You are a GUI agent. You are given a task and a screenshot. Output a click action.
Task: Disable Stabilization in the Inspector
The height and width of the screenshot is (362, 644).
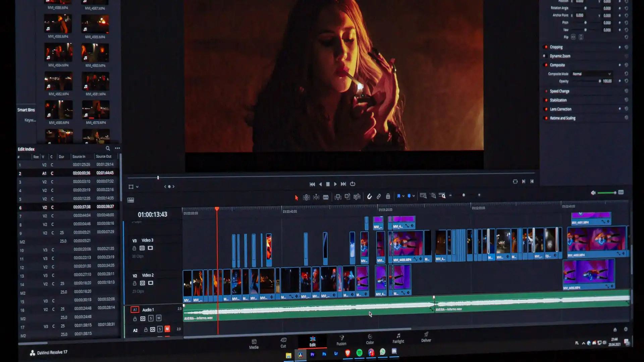point(546,100)
